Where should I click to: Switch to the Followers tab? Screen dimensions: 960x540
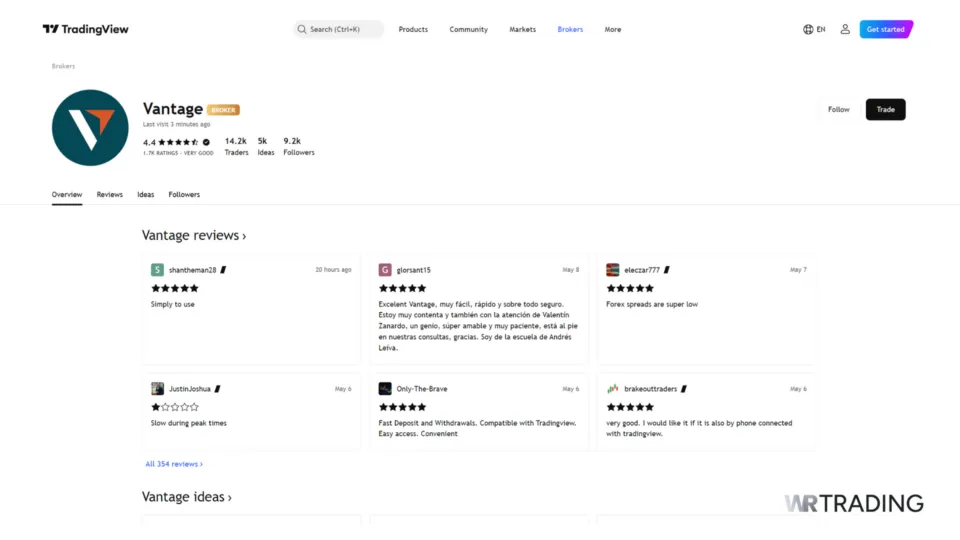tap(184, 195)
